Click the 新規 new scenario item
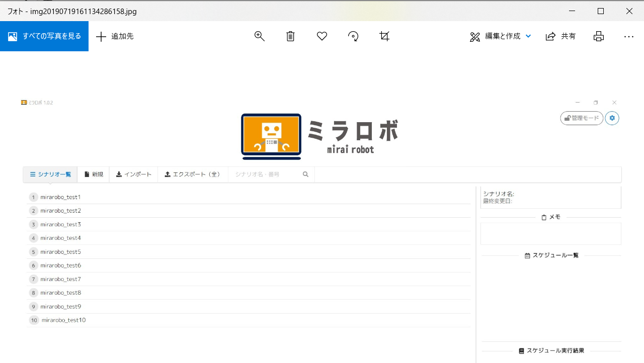Viewport: 644px width, 363px height. (94, 174)
